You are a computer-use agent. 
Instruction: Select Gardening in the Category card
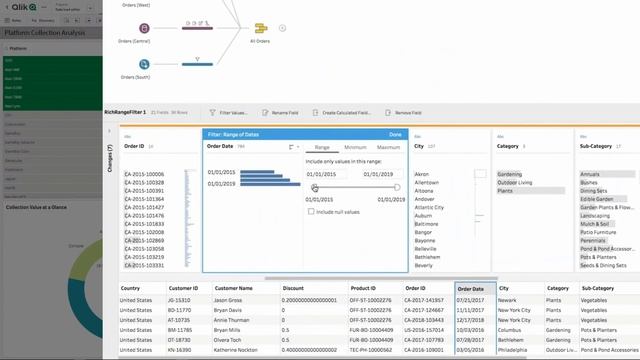coord(509,174)
